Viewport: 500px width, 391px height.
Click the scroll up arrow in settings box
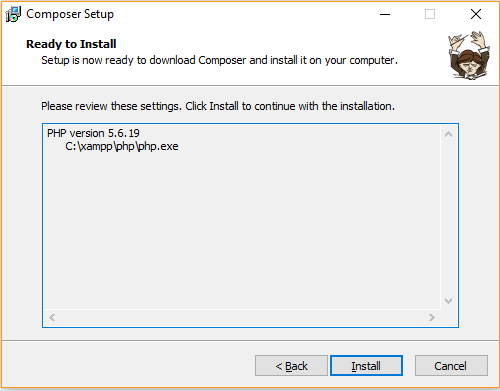(448, 134)
